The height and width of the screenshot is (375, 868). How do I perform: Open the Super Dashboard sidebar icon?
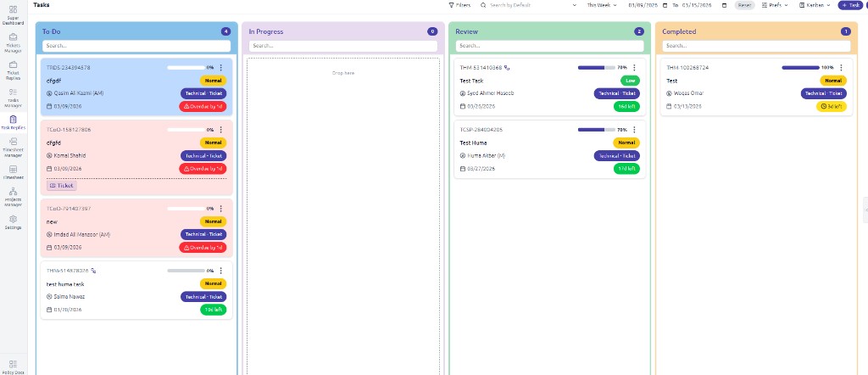pos(13,15)
